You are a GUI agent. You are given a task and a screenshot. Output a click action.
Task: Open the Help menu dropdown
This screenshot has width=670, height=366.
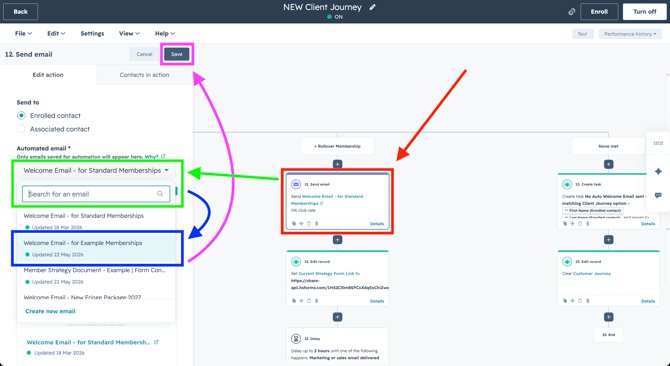[165, 33]
